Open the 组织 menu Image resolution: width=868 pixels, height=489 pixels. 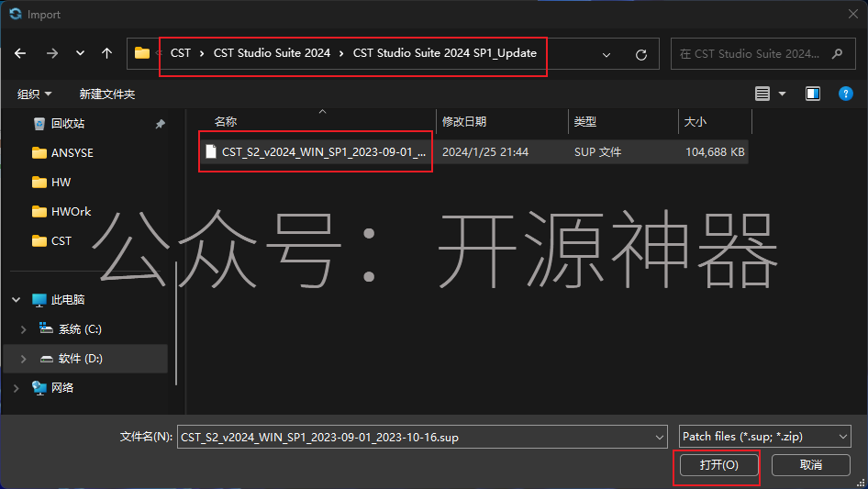(34, 94)
